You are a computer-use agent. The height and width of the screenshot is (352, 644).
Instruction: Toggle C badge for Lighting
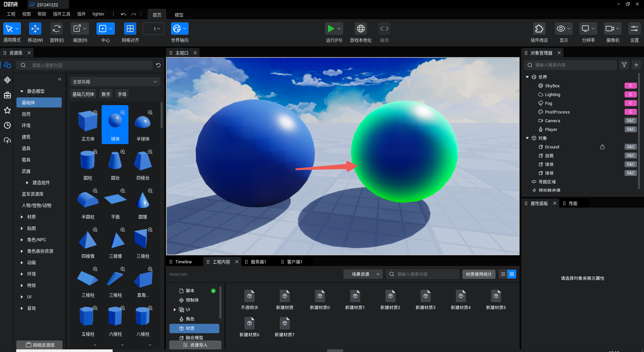[631, 94]
